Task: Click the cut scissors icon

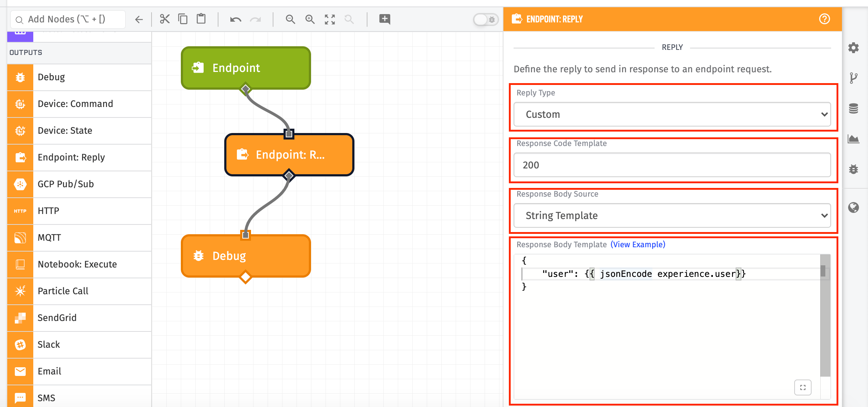Action: (165, 19)
